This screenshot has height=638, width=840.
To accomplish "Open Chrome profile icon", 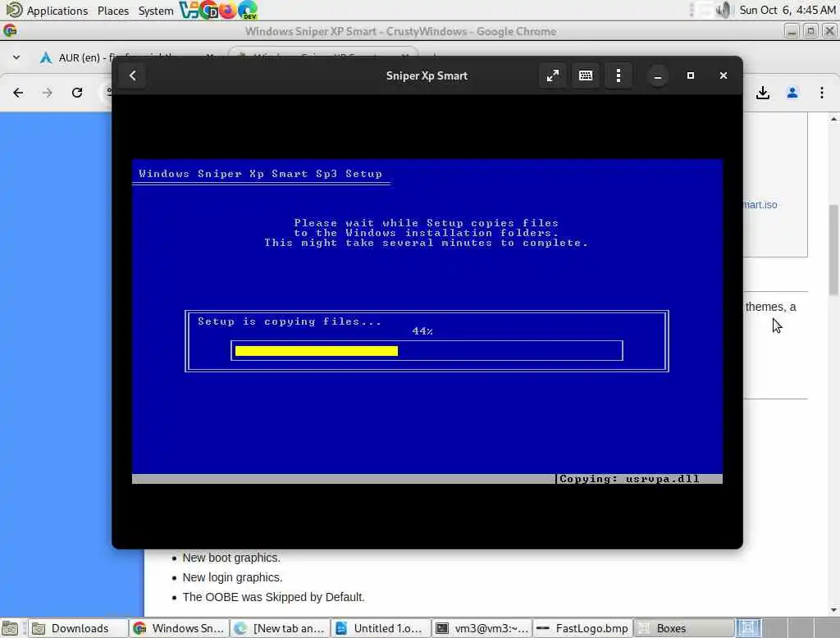I will 792,93.
